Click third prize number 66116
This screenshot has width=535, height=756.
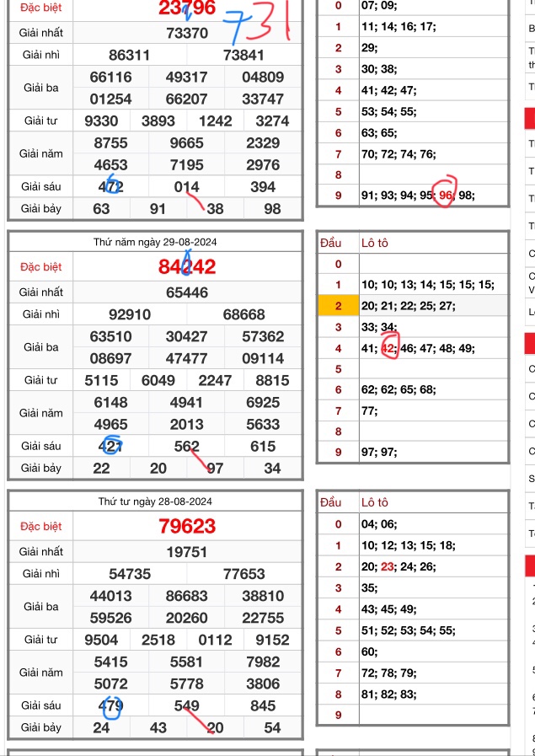click(111, 78)
